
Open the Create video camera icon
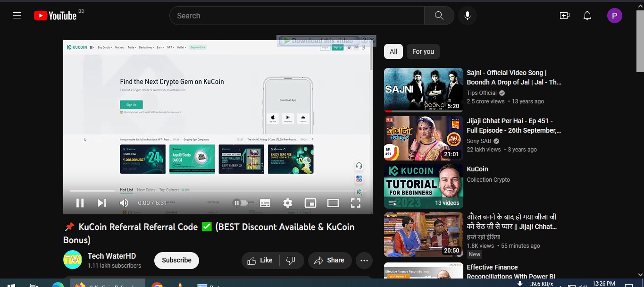[565, 16]
